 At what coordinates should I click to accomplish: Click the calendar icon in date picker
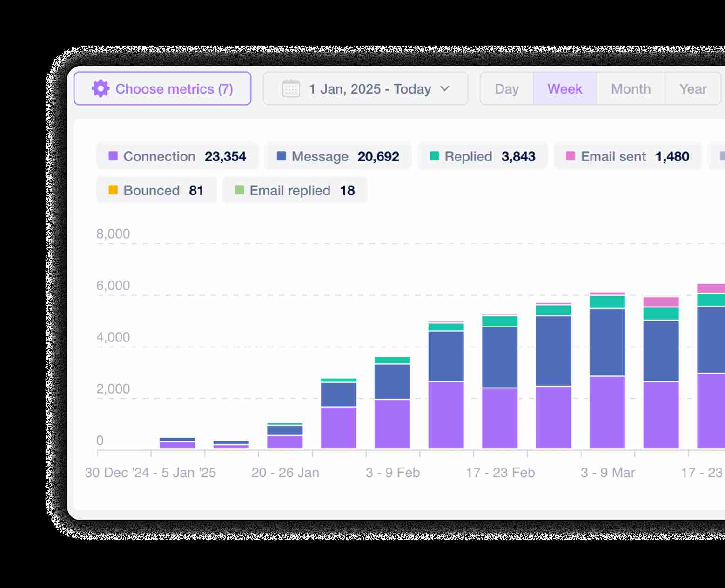point(291,88)
